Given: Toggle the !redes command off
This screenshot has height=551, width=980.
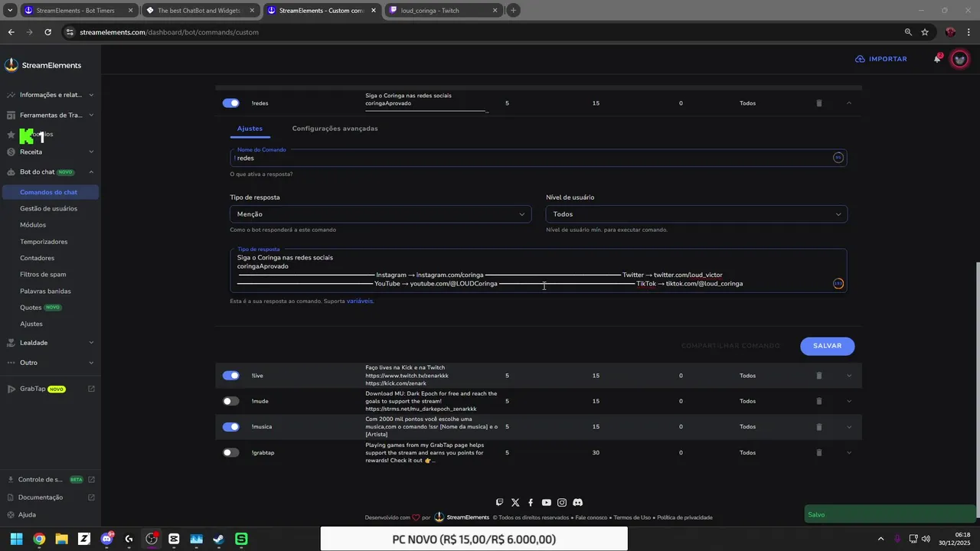Looking at the screenshot, I should [x=230, y=103].
